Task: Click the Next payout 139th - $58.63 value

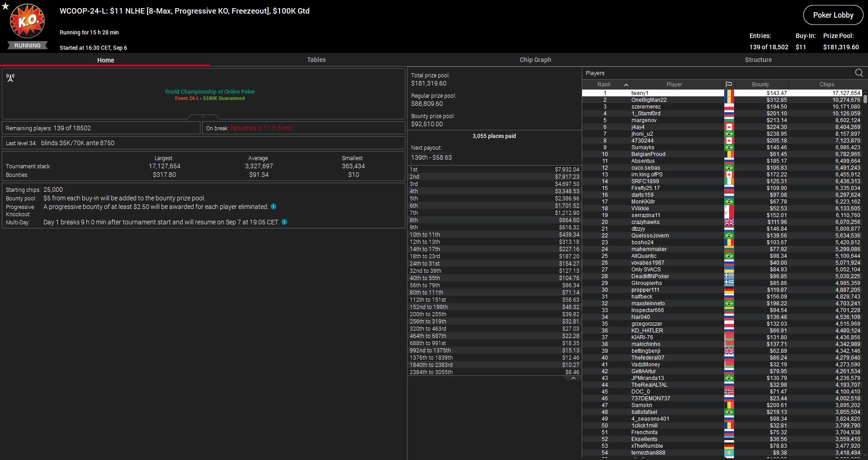Action: 431,158
